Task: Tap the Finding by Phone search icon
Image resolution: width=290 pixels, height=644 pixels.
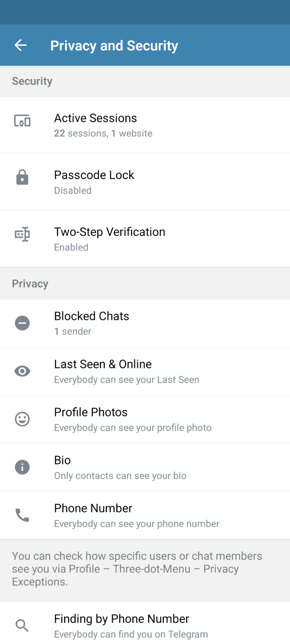Action: tap(22, 626)
